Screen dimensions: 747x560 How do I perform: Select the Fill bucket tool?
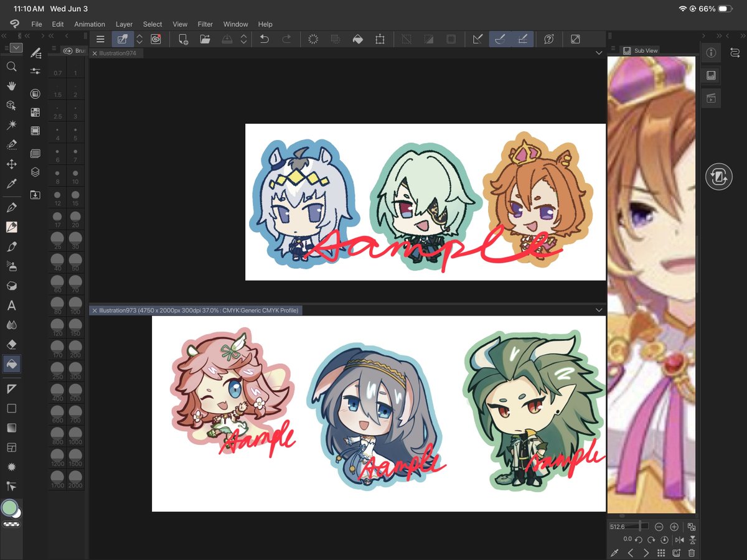11,363
